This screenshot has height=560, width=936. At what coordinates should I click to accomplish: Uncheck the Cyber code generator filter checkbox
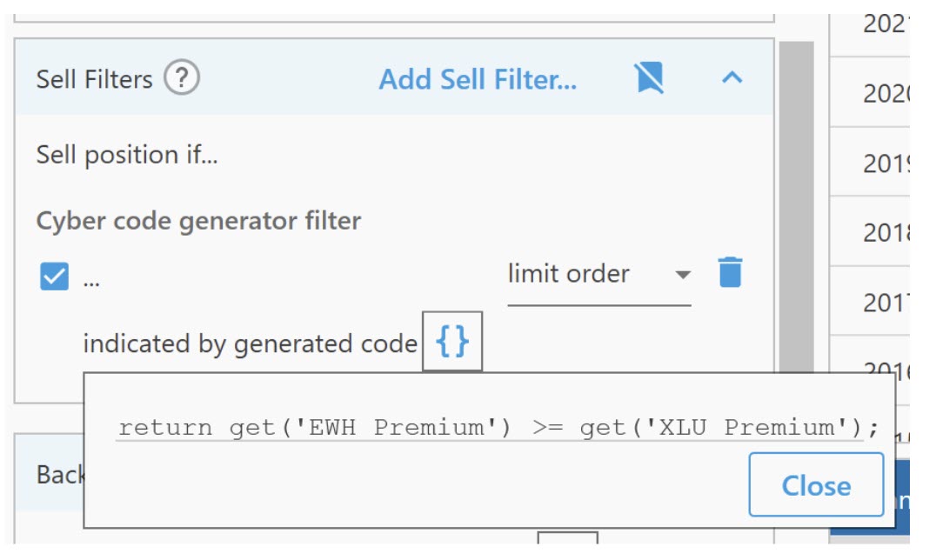pyautogui.click(x=54, y=277)
